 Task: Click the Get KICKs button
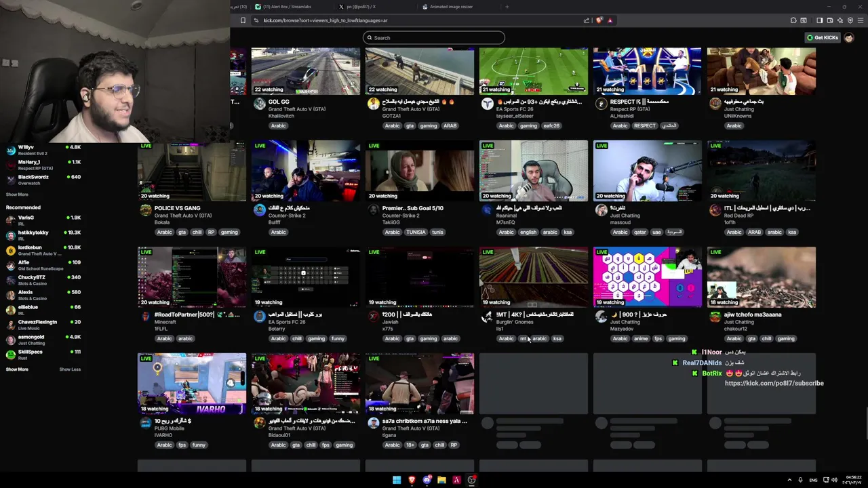coord(823,38)
